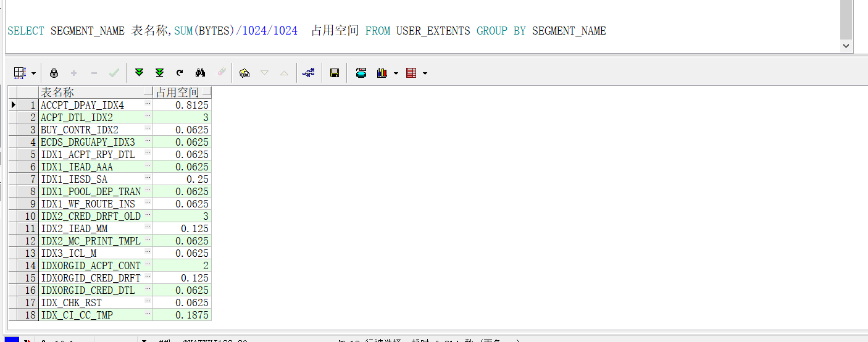Image resolution: width=868 pixels, height=342 pixels.
Task: Expand the grid mode dropdown arrow
Action: point(33,73)
